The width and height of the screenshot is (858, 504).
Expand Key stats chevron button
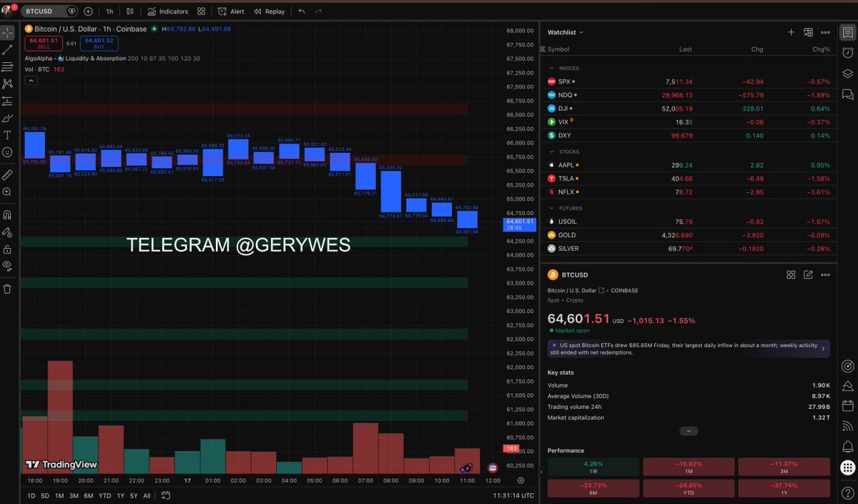pyautogui.click(x=689, y=431)
